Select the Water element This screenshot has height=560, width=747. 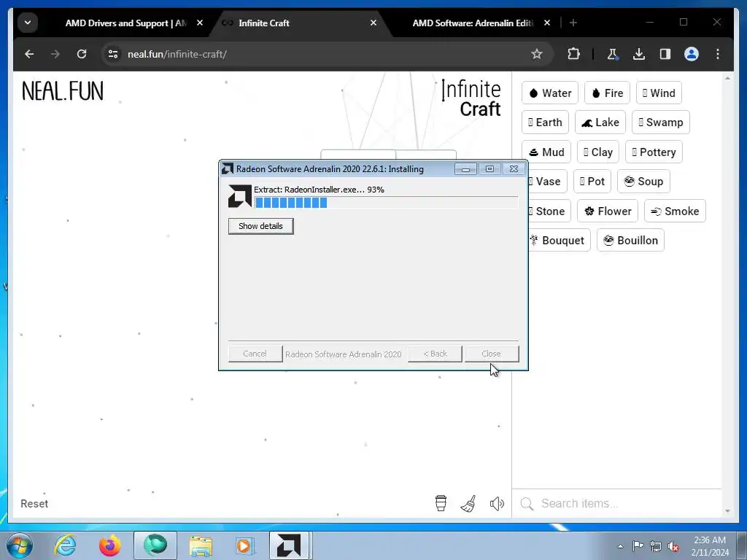pos(550,93)
